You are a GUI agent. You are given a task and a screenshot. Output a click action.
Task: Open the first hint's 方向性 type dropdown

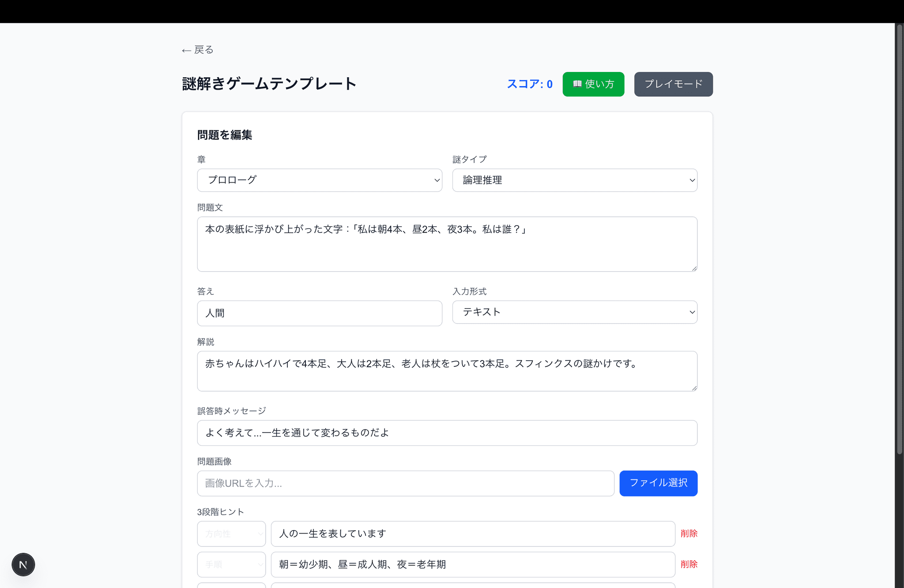coord(231,534)
